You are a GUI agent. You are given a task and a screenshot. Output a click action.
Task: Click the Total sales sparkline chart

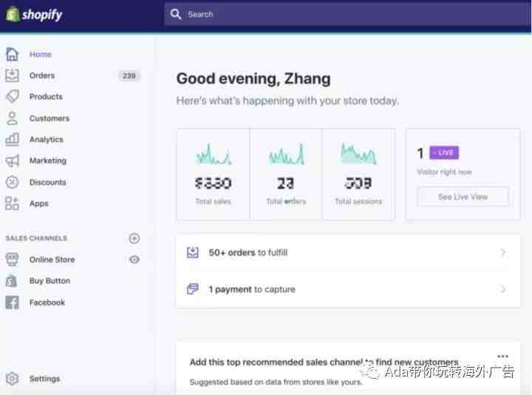214,154
